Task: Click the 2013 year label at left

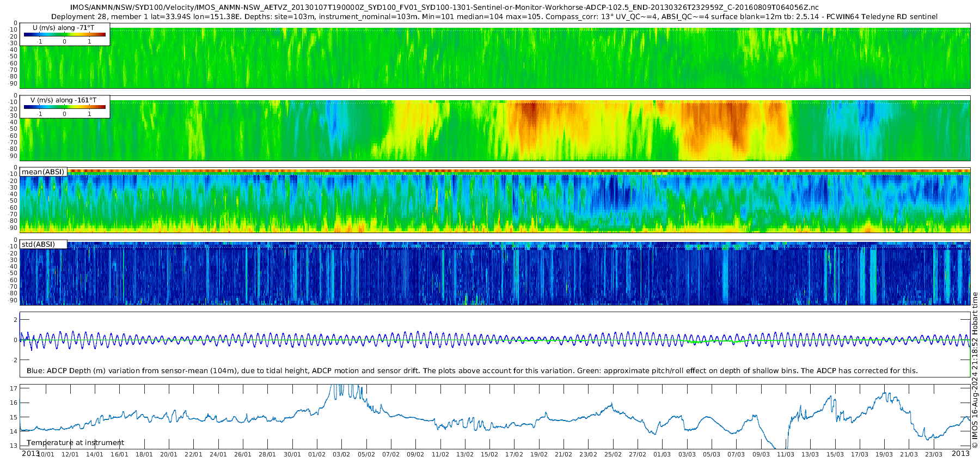Action: [30, 453]
